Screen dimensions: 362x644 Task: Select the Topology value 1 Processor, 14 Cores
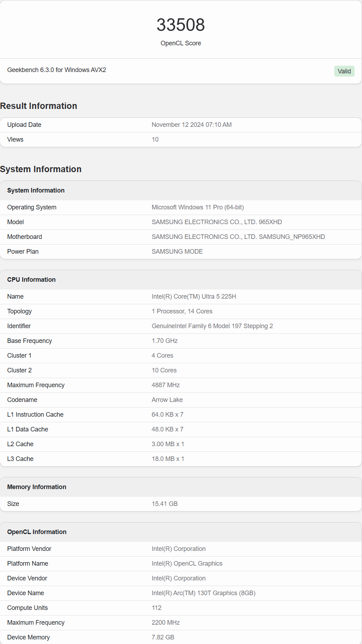click(x=182, y=311)
